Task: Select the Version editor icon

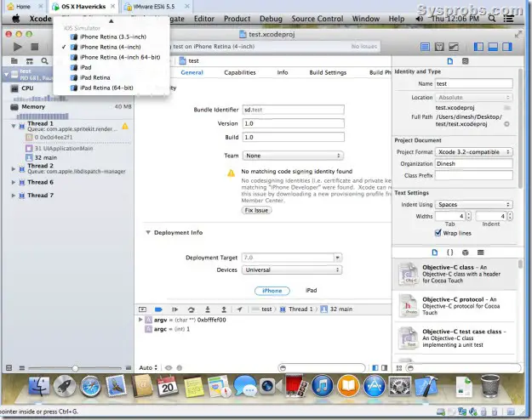Action: [454, 47]
